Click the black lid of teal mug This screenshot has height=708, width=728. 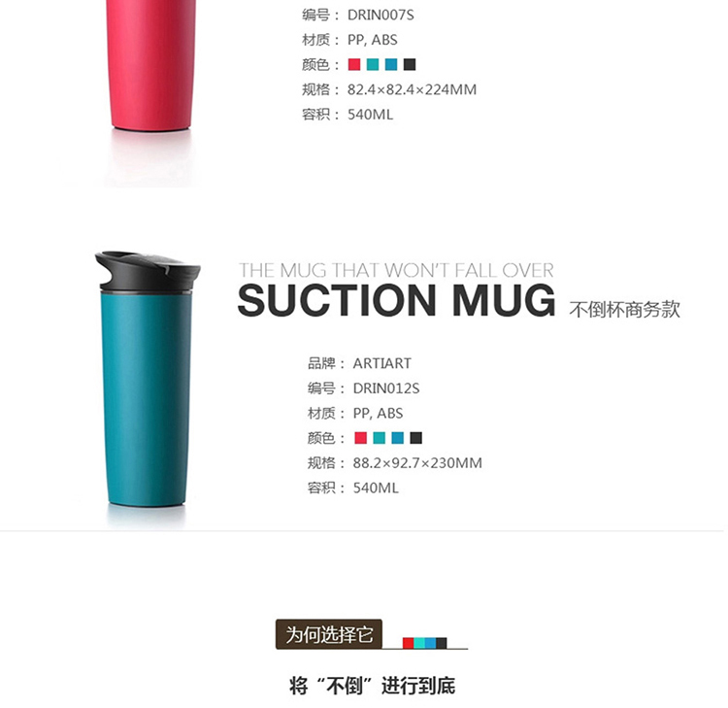148,270
